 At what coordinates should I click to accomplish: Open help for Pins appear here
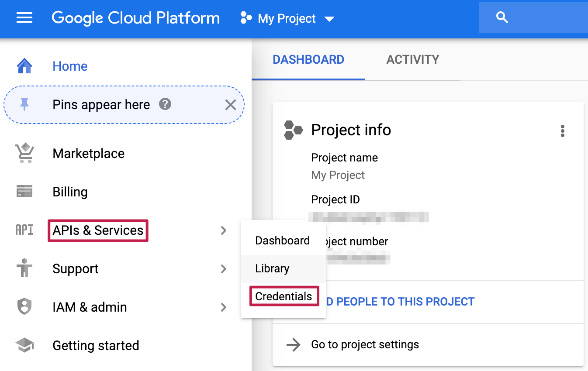click(x=165, y=104)
